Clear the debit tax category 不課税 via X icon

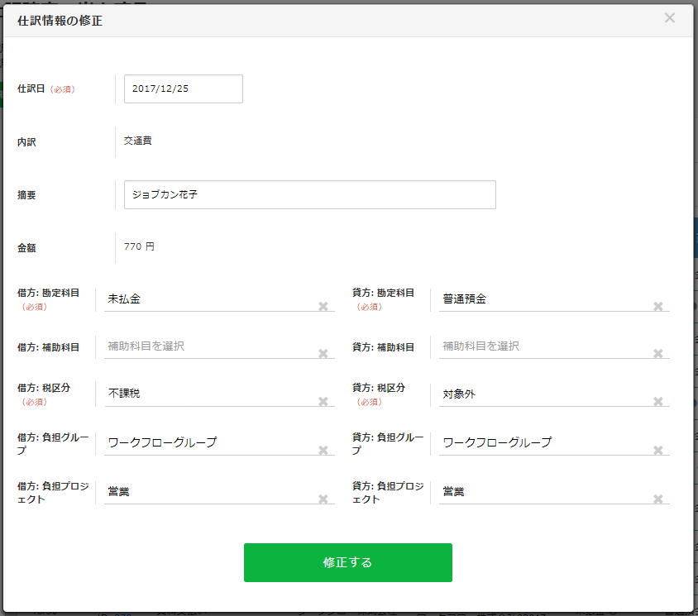323,402
